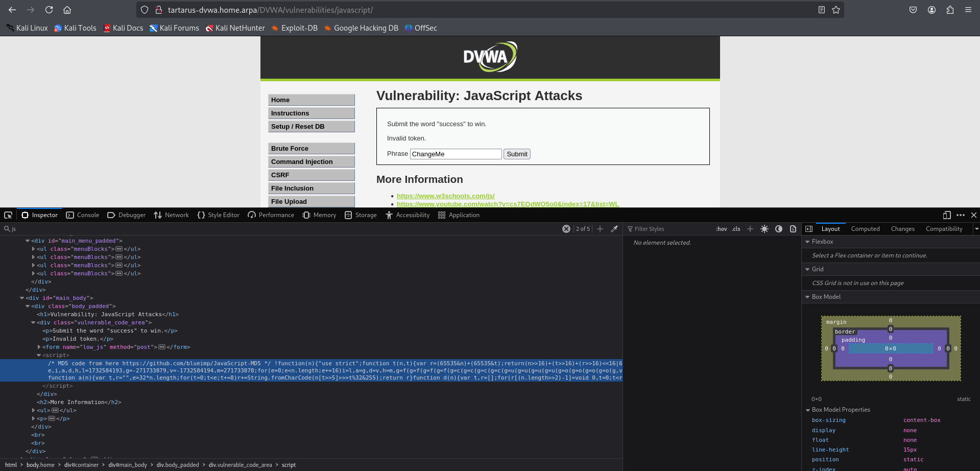Toggle light color scheme simulation
The image size is (980, 471).
coord(764,229)
